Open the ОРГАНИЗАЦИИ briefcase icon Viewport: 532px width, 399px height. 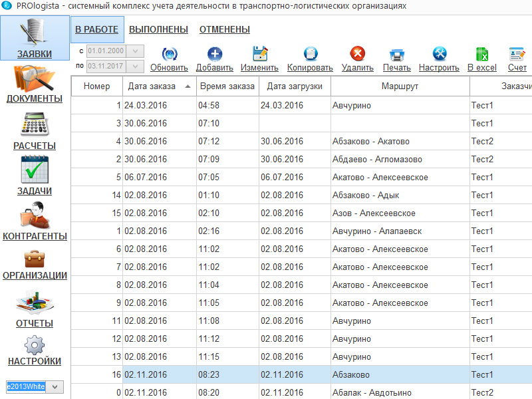(x=35, y=259)
